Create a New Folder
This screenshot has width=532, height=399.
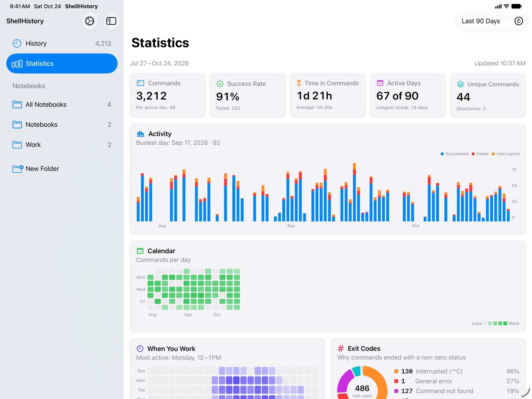pyautogui.click(x=62, y=169)
